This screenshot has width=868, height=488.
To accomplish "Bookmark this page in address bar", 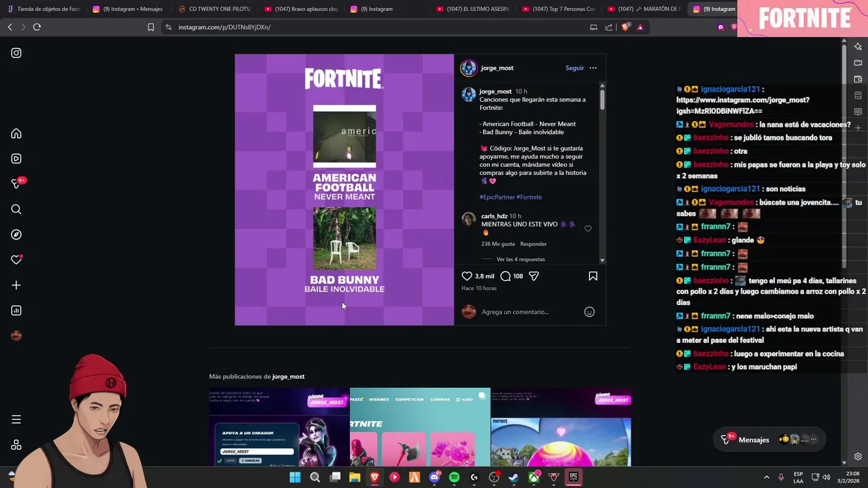I will click(151, 27).
